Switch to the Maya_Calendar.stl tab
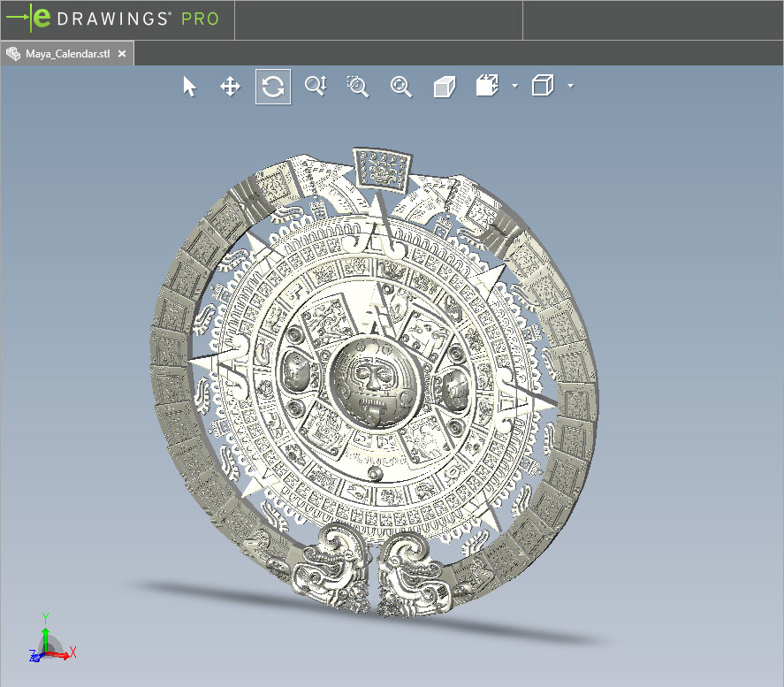This screenshot has width=784, height=687. 67,54
